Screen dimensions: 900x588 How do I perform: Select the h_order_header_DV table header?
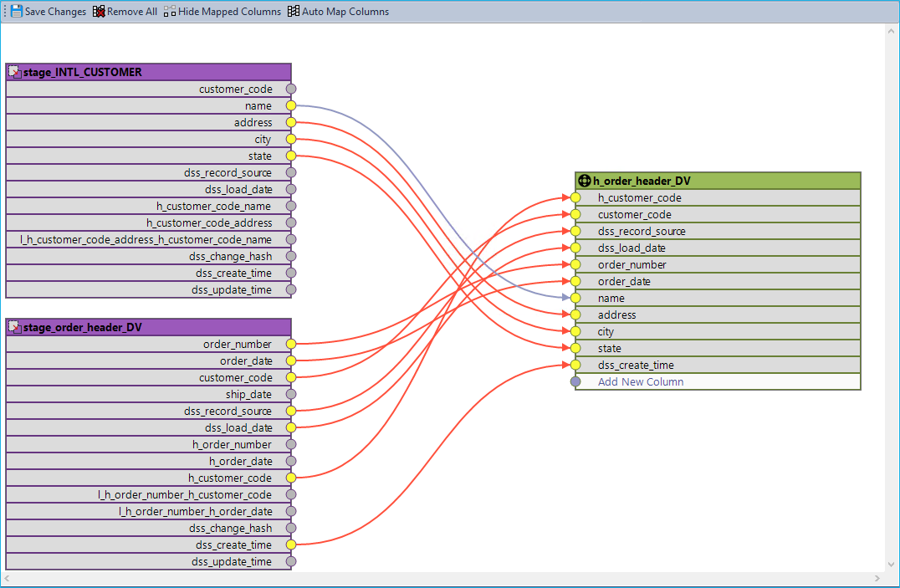(x=718, y=181)
